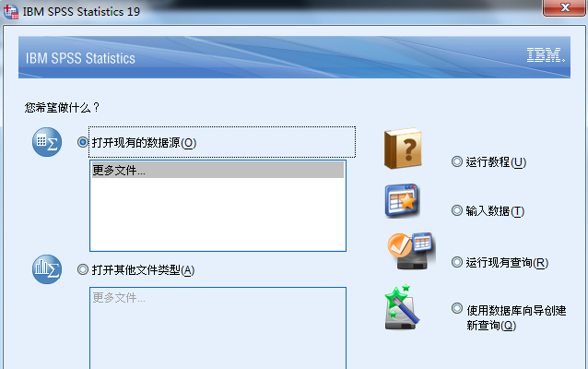Click the type-in-data spreadsheet star icon
The height and width of the screenshot is (369, 588).
401,201
